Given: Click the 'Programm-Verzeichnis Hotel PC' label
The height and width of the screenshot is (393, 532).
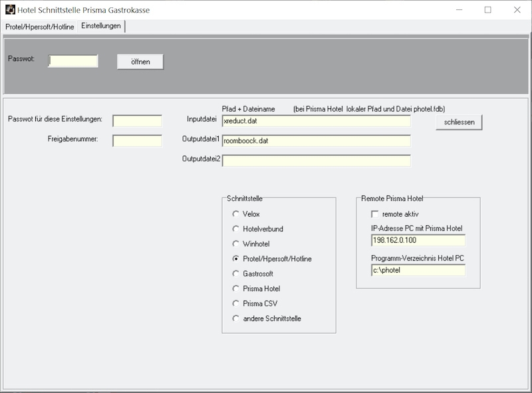Looking at the screenshot, I should point(418,258).
